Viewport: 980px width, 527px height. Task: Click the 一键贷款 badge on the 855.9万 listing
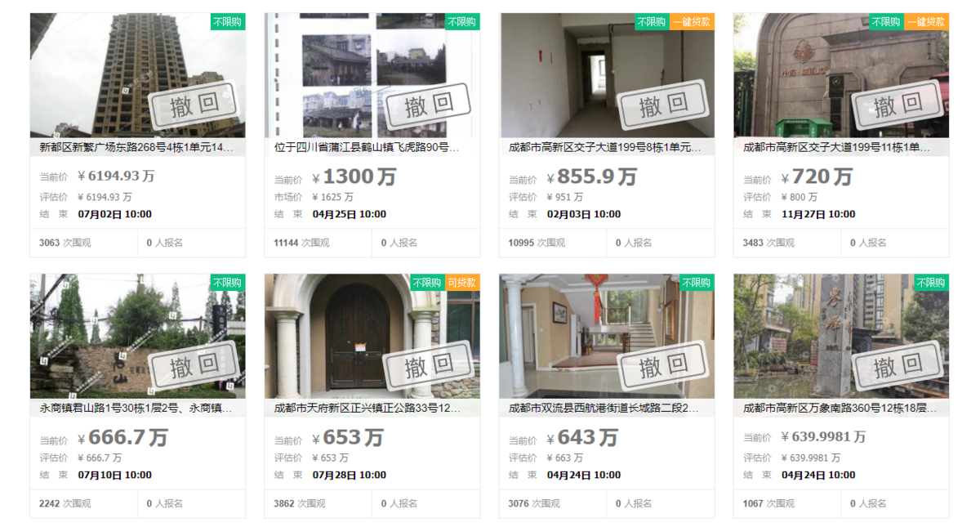coord(693,22)
